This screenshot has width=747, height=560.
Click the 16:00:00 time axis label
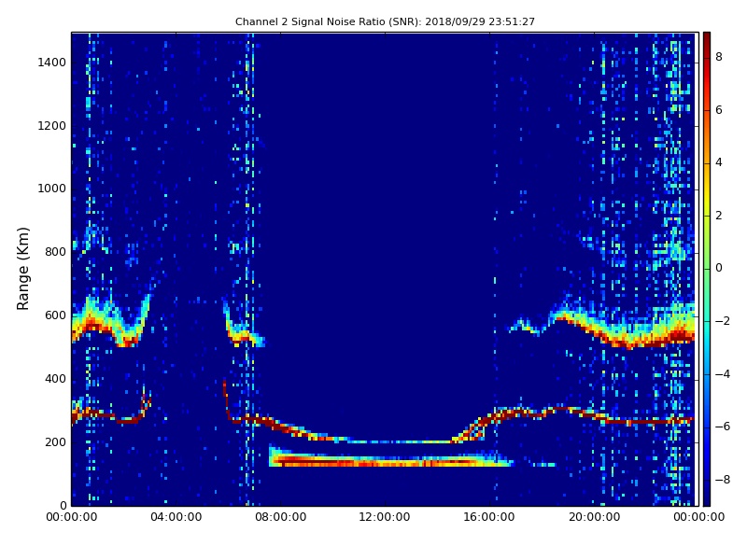pyautogui.click(x=489, y=517)
